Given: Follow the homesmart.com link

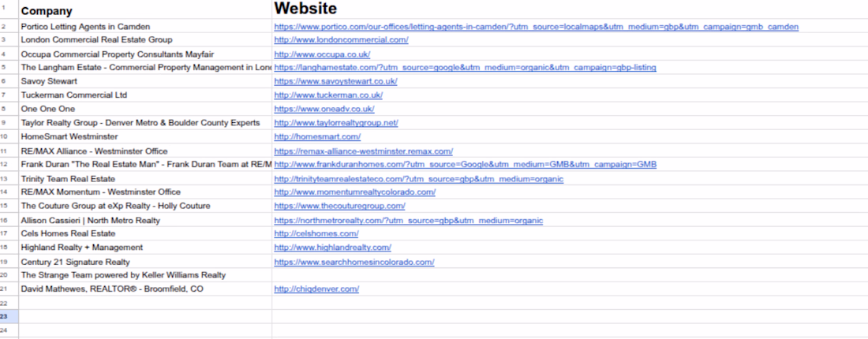Looking at the screenshot, I should pyautogui.click(x=317, y=136).
